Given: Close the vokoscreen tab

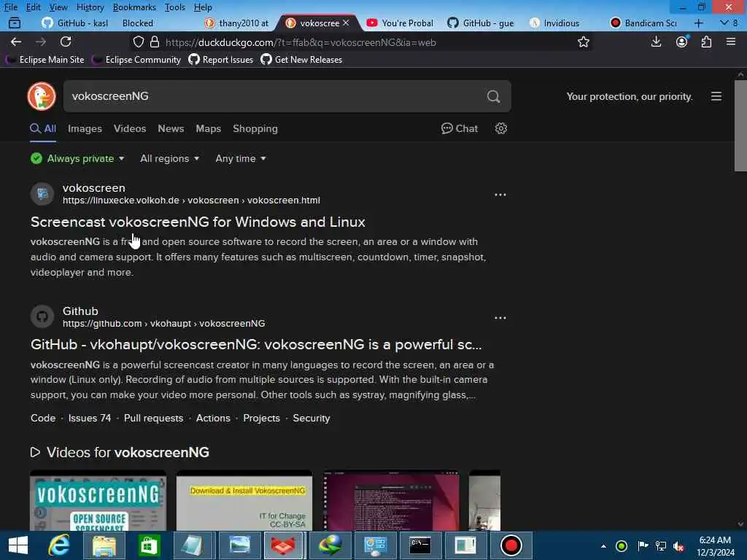Looking at the screenshot, I should 346,23.
